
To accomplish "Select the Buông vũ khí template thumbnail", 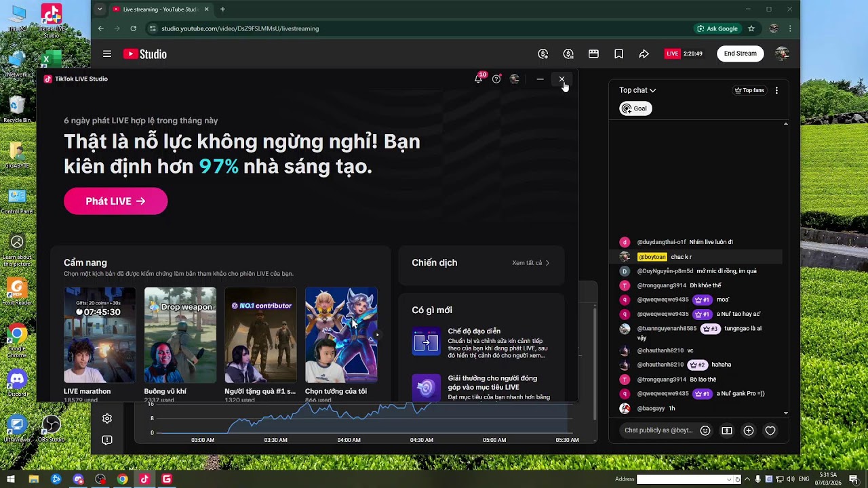I will click(180, 335).
